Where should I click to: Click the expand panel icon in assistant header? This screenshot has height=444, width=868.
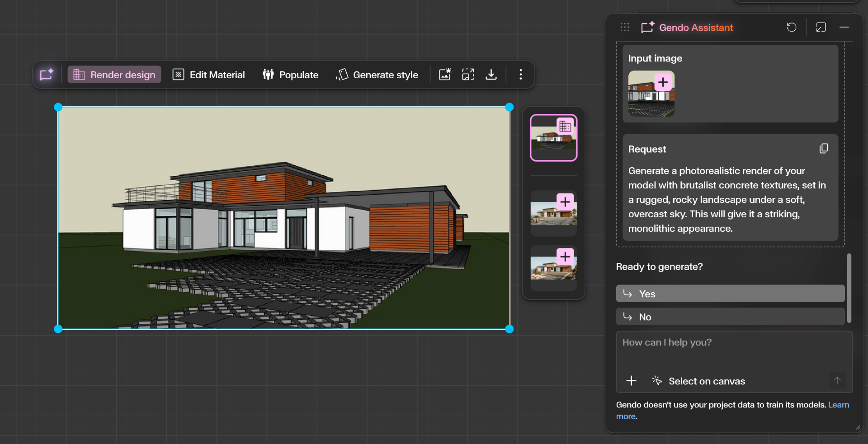[x=821, y=28]
